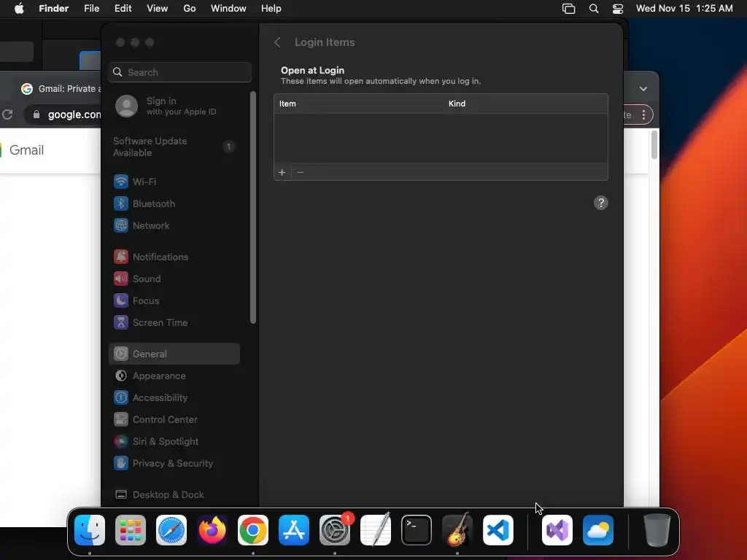
Task: Add a login item with plus button
Action: [282, 172]
